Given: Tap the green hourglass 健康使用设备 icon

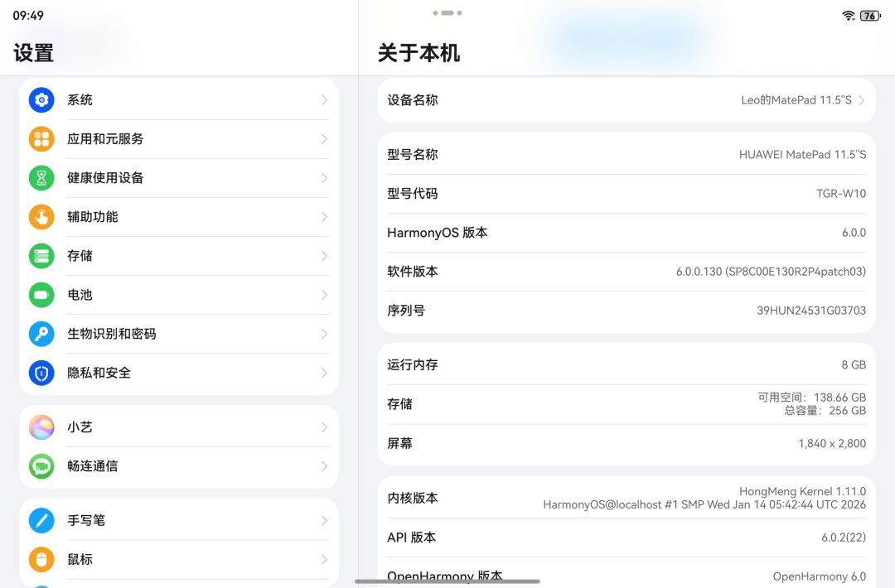Looking at the screenshot, I should coord(41,178).
